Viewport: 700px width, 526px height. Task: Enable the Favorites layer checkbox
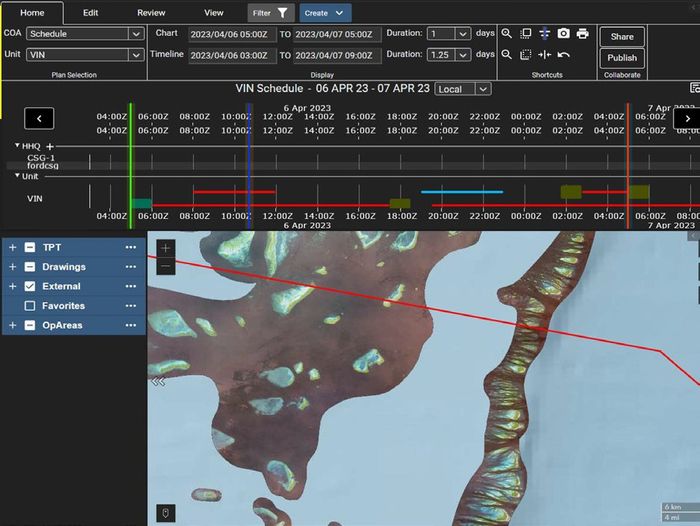(30, 306)
